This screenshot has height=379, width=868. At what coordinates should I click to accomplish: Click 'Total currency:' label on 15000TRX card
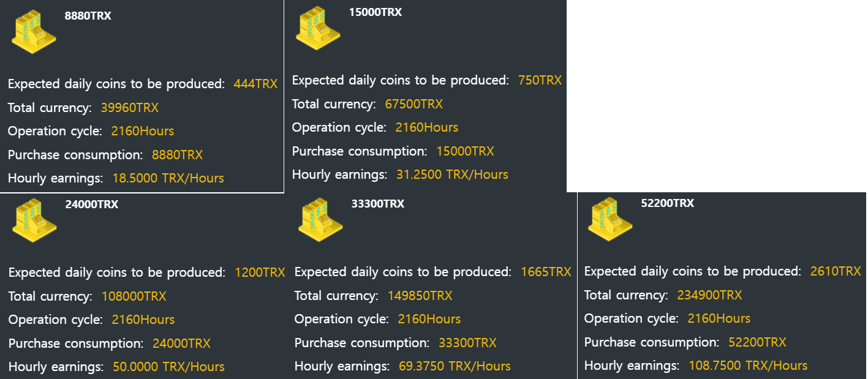pos(334,105)
